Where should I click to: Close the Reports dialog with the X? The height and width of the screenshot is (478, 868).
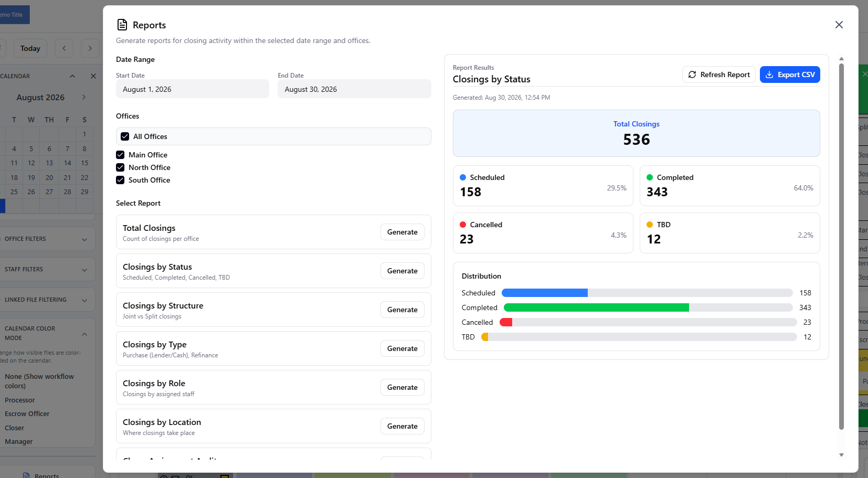pyautogui.click(x=839, y=25)
